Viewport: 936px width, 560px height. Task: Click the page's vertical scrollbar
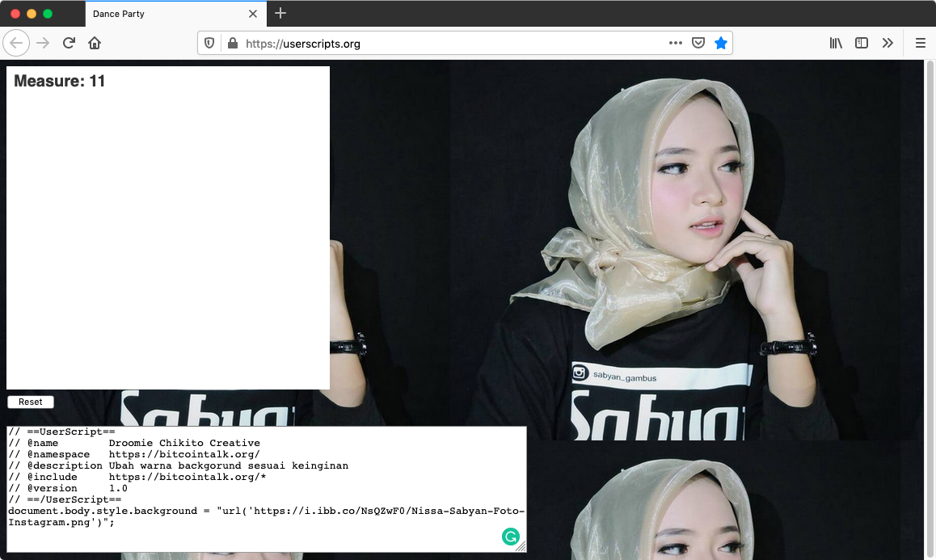click(930, 309)
